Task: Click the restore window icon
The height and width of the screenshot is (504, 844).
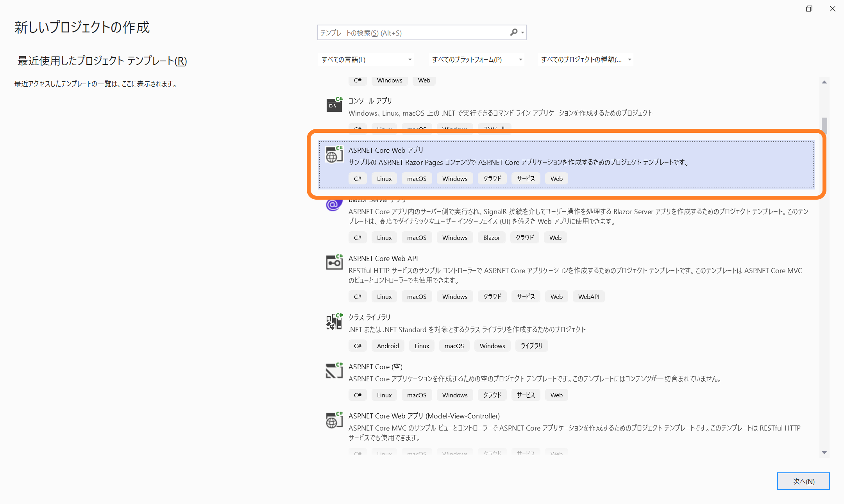Action: (809, 9)
